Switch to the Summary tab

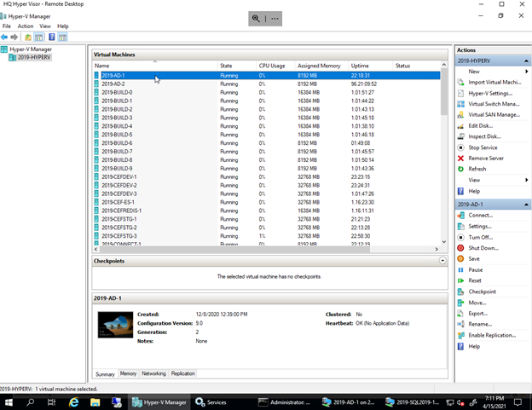pyautogui.click(x=105, y=374)
